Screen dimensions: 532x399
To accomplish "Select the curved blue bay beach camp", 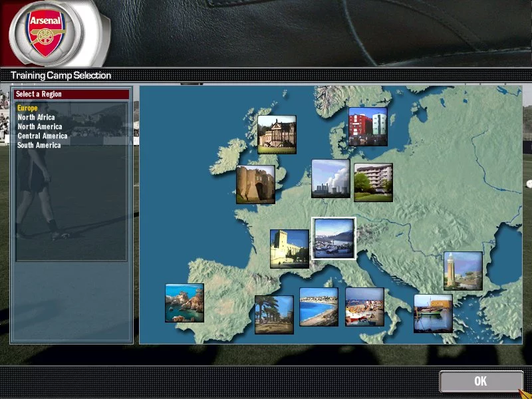I will tap(319, 307).
